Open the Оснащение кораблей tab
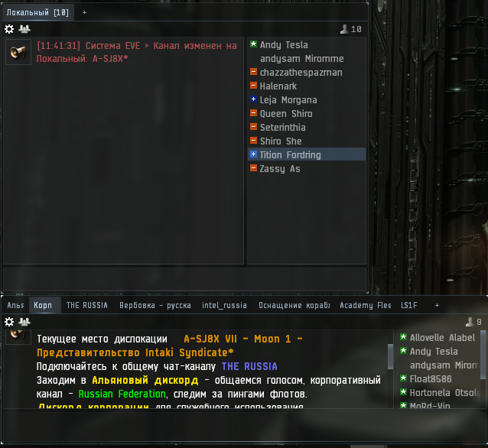 tap(294, 305)
